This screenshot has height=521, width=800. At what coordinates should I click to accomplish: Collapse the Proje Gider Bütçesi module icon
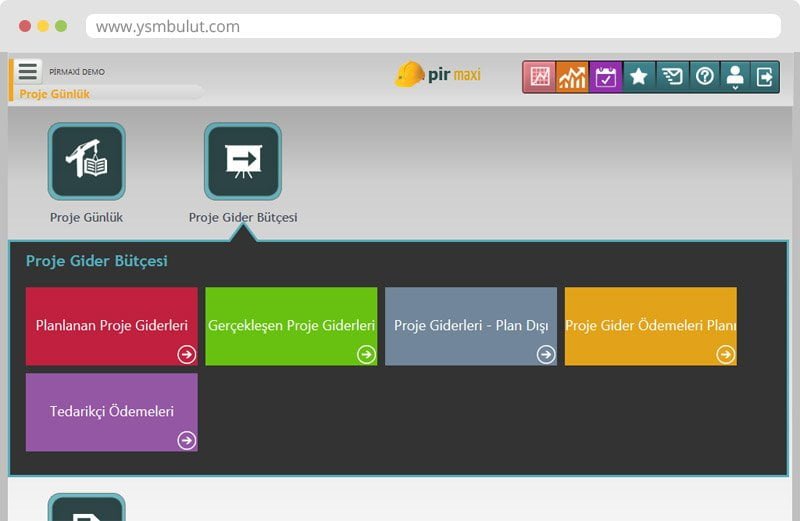[243, 161]
